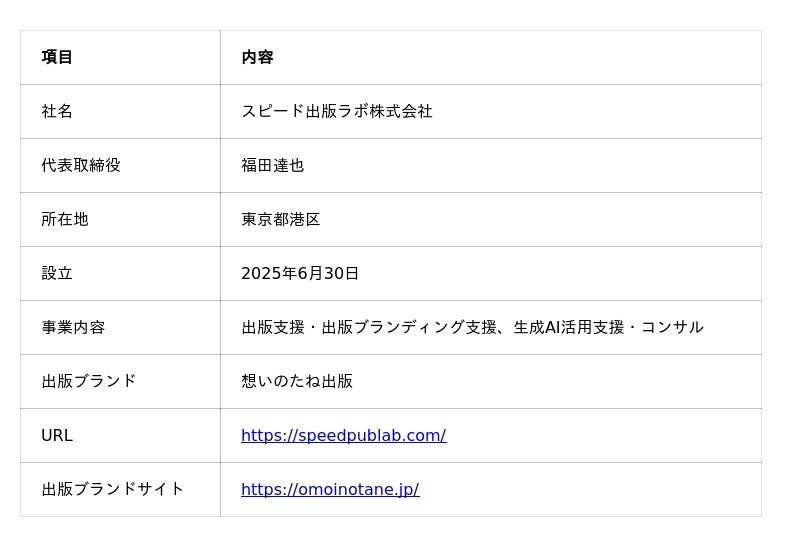Select the URL label cell
Viewport: 800px width, 547px height.
click(57, 435)
